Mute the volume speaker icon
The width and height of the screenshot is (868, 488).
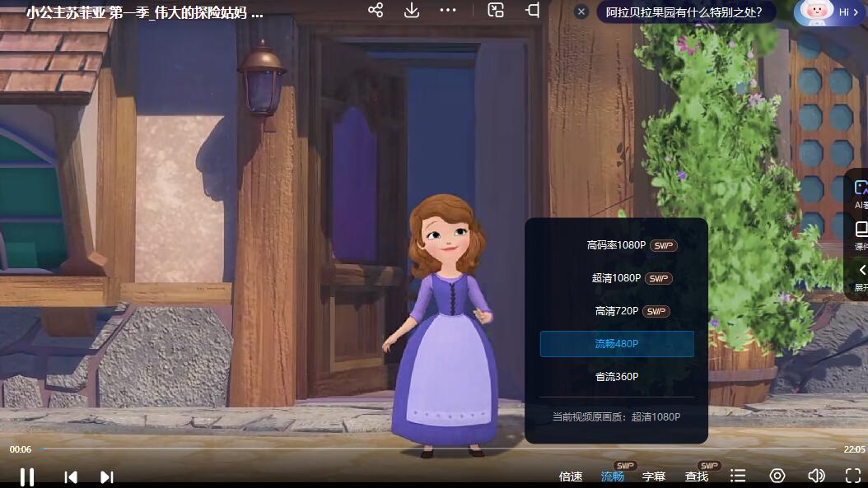pos(816,476)
